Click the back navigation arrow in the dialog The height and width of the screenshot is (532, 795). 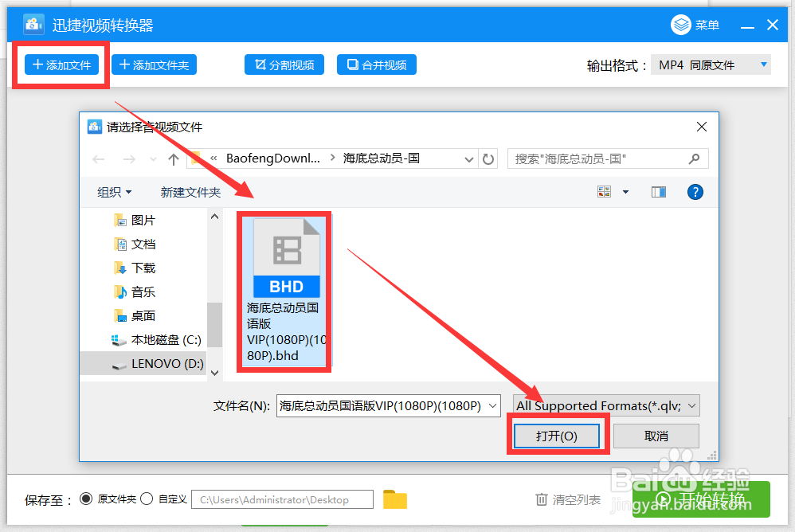[97, 158]
